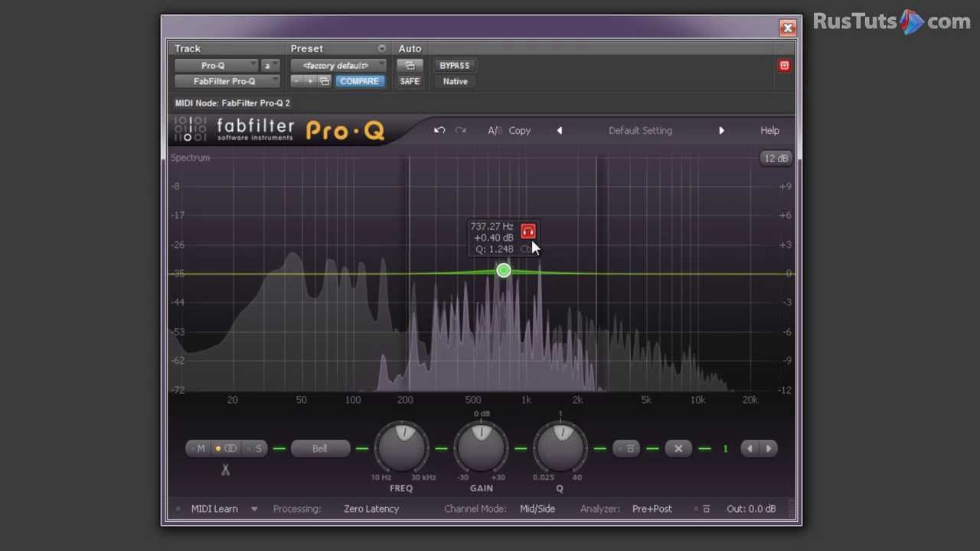Screen dimensions: 980x551
Task: Switch the Native processing format
Action: click(455, 81)
